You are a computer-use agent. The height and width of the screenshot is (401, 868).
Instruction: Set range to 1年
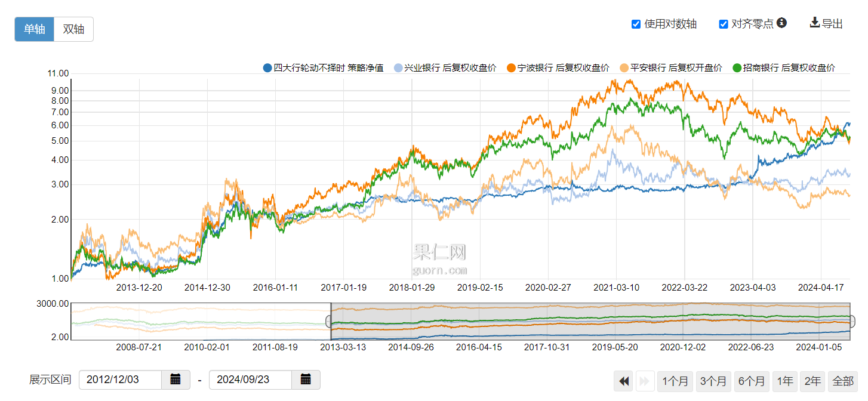(785, 381)
